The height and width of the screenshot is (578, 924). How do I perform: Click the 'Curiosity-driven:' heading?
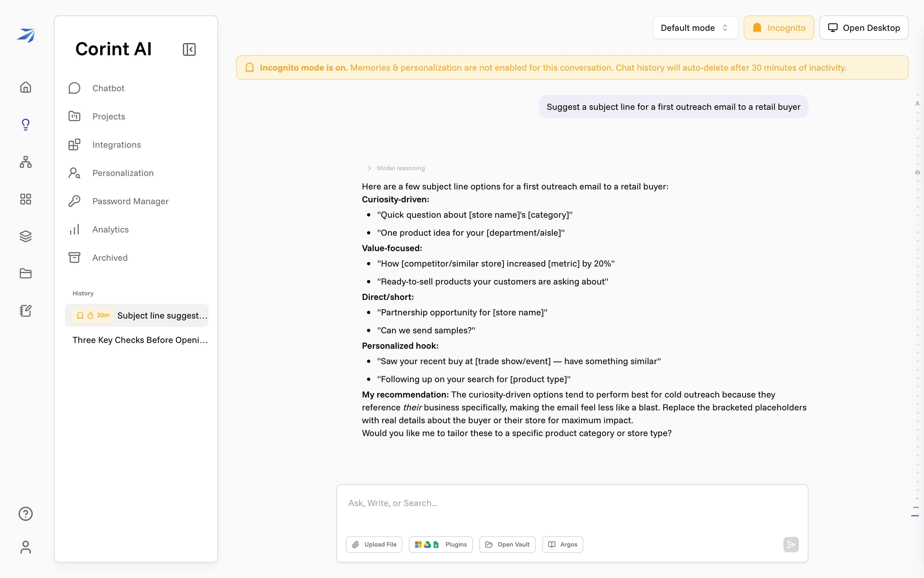pos(396,199)
